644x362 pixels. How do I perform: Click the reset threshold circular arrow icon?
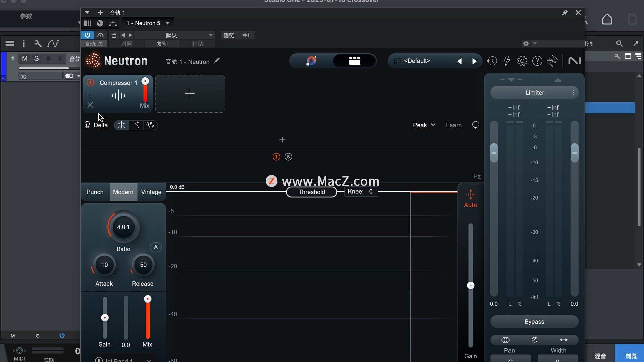pos(476,125)
